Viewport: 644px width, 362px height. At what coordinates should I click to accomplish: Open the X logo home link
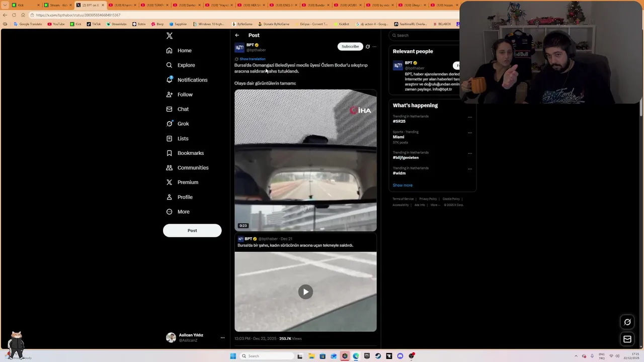[170, 36]
